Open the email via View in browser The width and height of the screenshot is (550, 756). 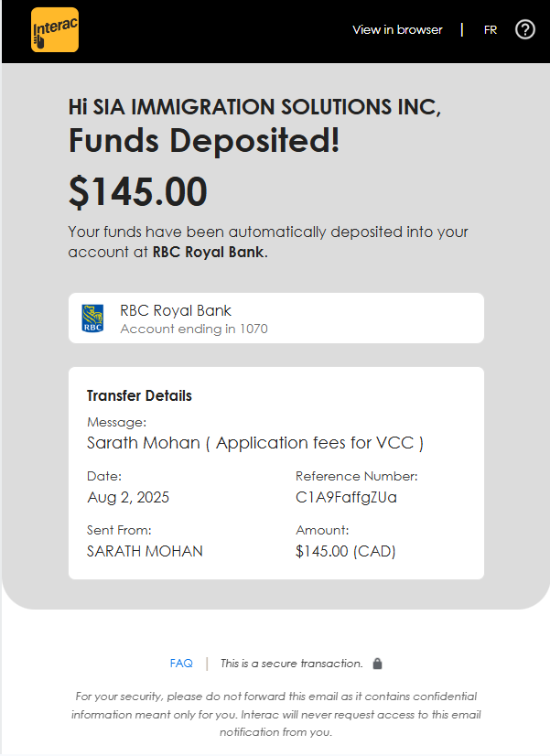pos(397,29)
